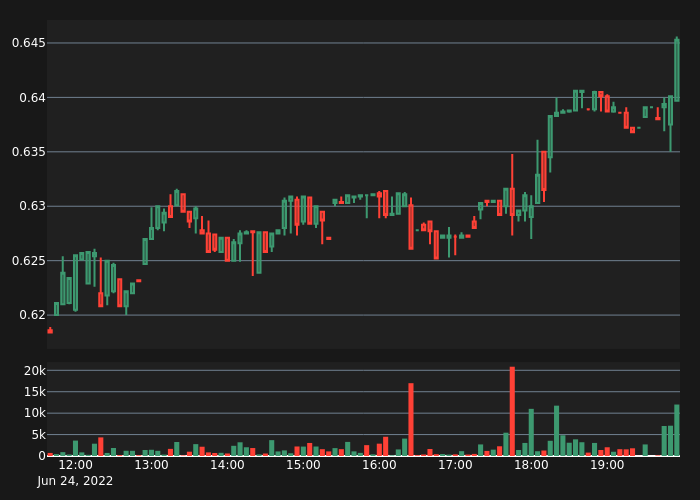This screenshot has width=700, height=500.
Task: Click the 0.64 price axis label
Action: (x=32, y=97)
